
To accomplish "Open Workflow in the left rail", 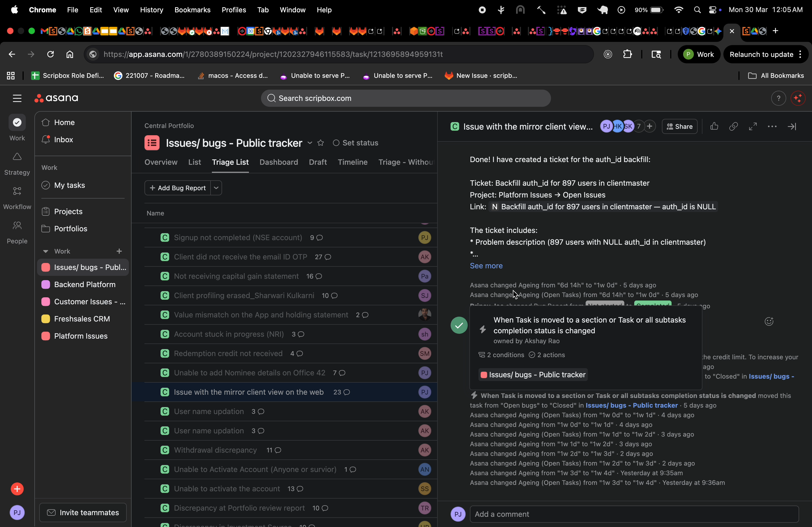I will [17, 198].
